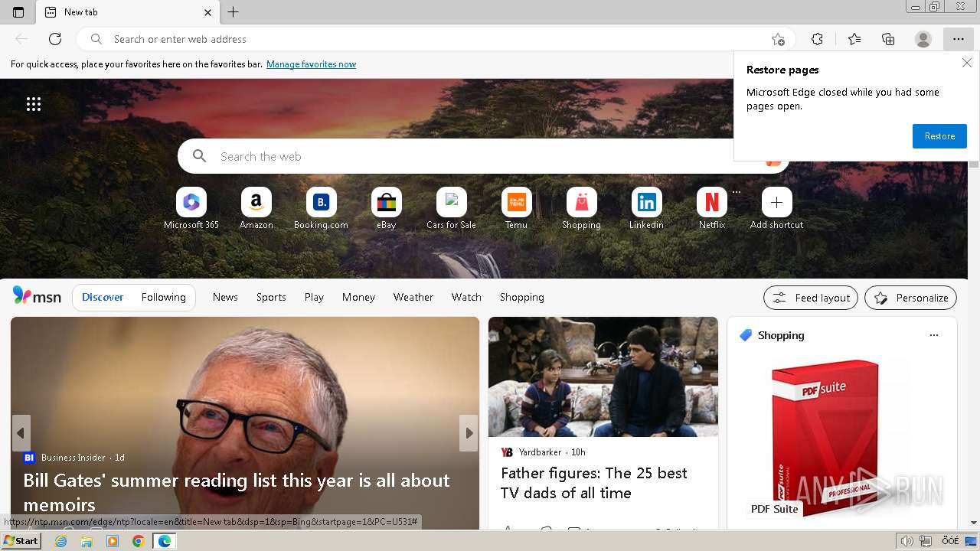Click the Business Insider source label
Screen dimensions: 980x551
[73, 458]
